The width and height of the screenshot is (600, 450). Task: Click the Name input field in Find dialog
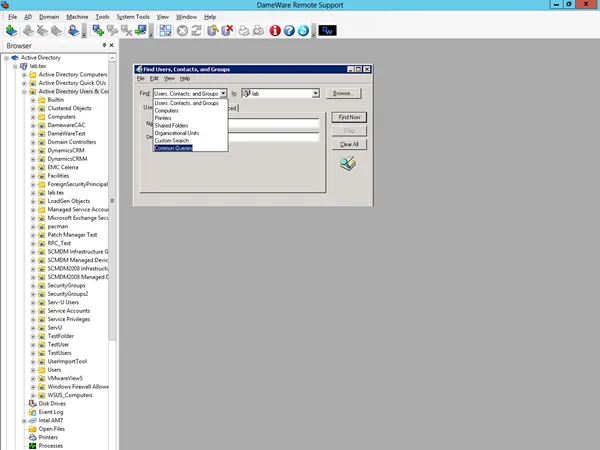click(x=273, y=123)
